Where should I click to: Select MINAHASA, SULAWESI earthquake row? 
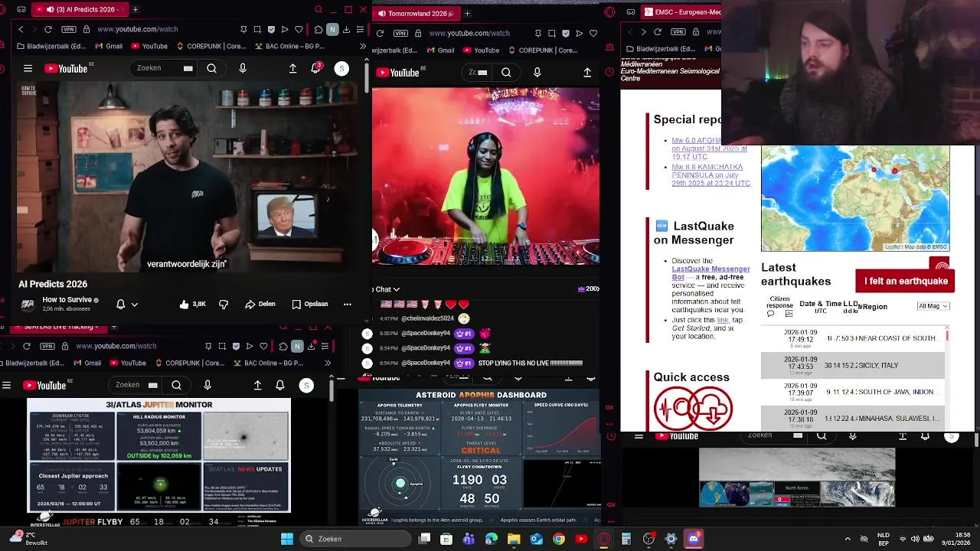[x=854, y=418]
